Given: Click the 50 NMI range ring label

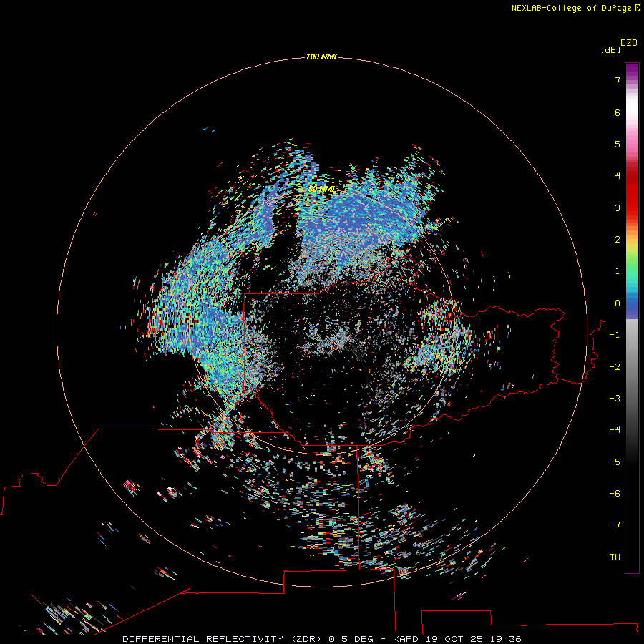Looking at the screenshot, I should 321,189.
